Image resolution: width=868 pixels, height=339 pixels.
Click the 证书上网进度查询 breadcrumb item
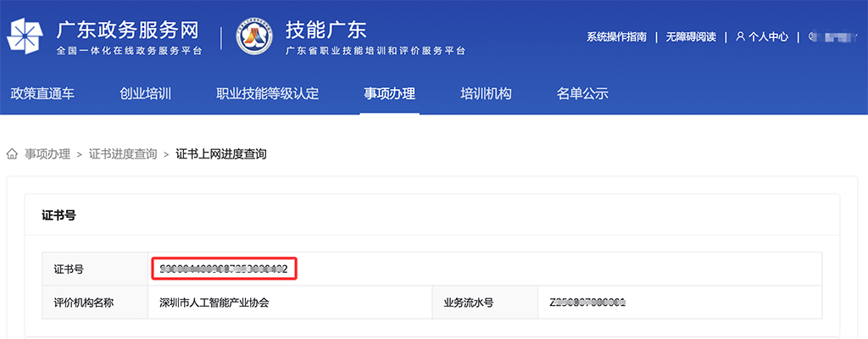point(221,154)
